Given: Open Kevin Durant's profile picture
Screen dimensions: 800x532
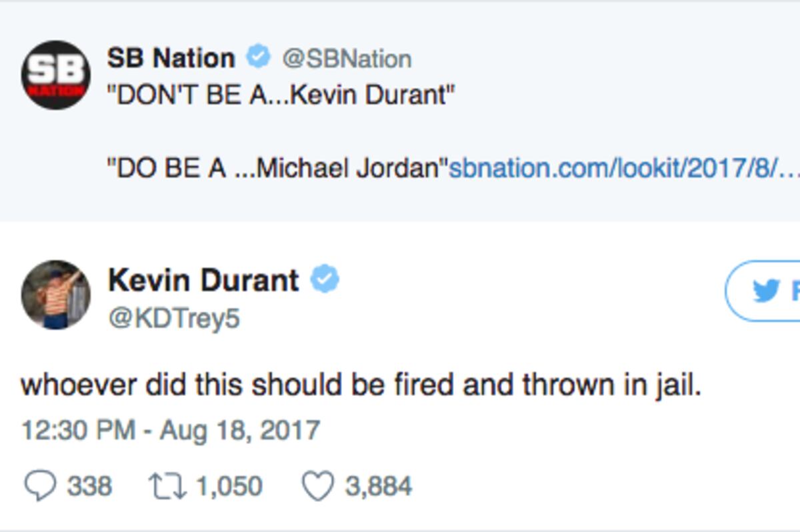Looking at the screenshot, I should [56, 294].
